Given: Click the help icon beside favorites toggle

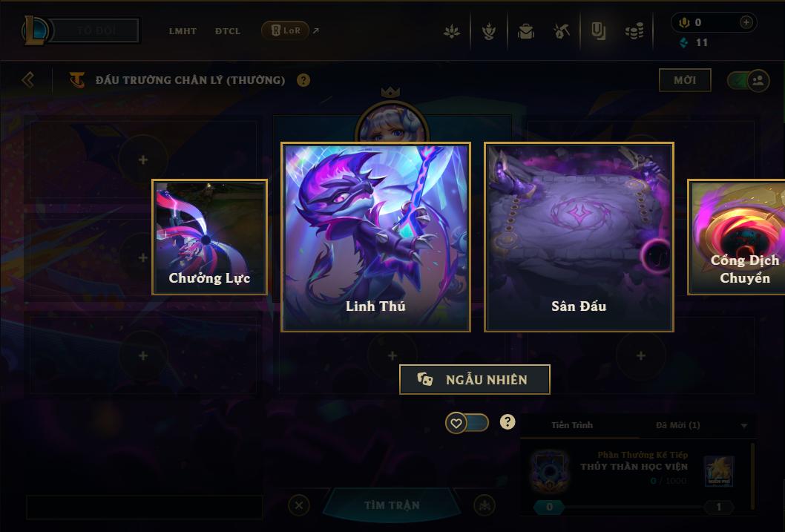Looking at the screenshot, I should click(x=508, y=422).
